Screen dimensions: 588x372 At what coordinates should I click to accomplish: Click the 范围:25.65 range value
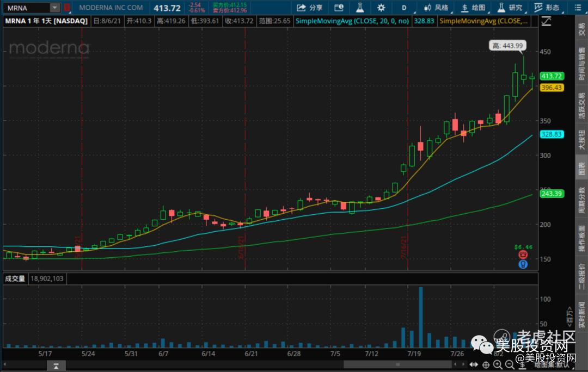click(274, 21)
